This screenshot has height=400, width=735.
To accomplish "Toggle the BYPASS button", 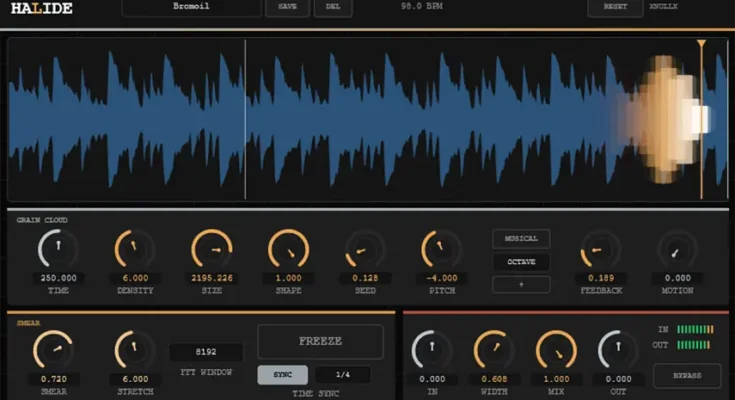I will point(687,376).
